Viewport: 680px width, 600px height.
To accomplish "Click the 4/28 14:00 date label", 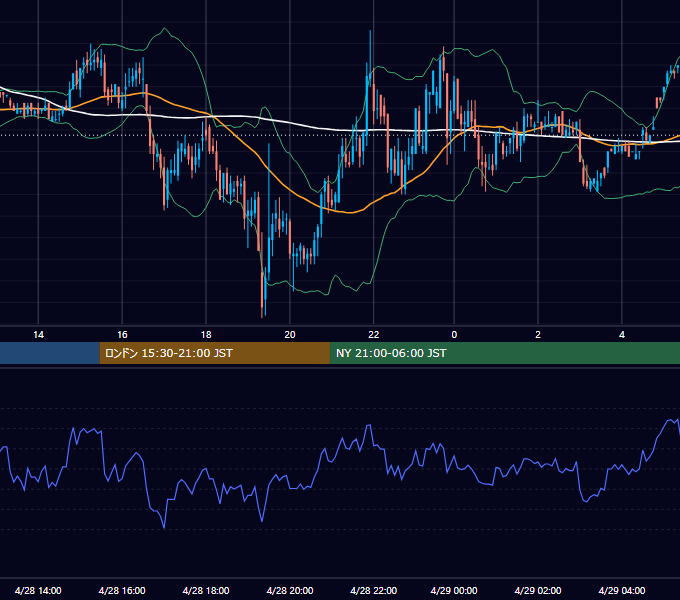I will (38, 590).
